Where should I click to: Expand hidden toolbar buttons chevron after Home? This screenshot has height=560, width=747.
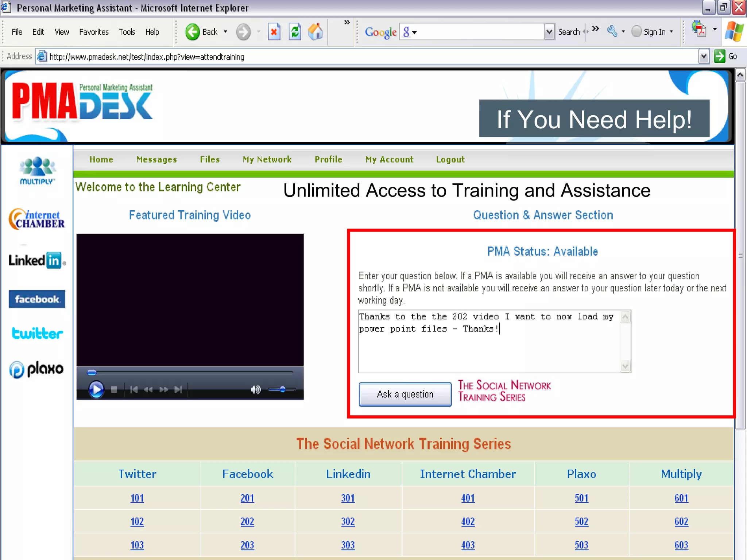347,22
